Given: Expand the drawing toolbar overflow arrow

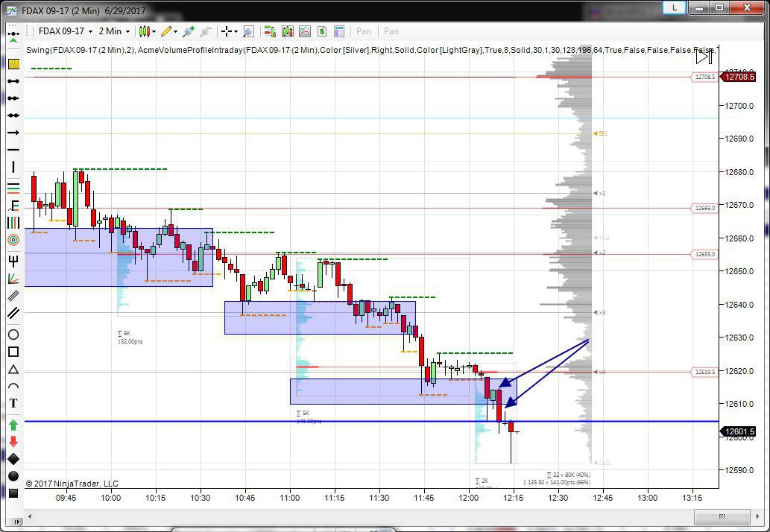Looking at the screenshot, I should click(16, 522).
